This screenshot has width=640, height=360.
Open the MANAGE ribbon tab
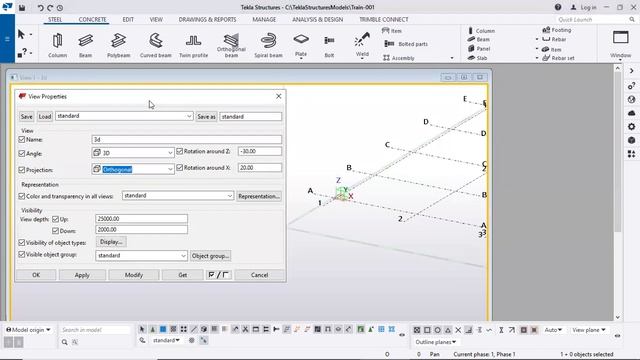pyautogui.click(x=264, y=20)
